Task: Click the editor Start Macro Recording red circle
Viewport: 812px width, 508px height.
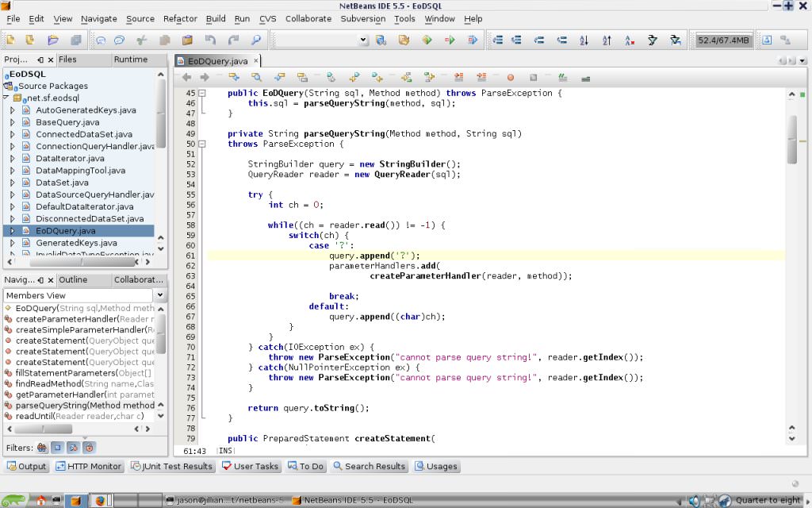Action: 511,77
